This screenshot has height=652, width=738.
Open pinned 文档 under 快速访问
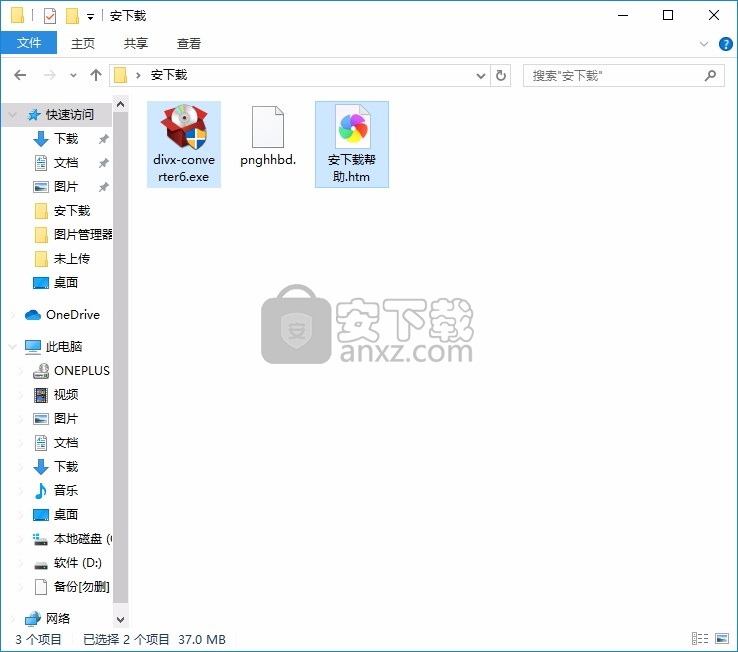65,162
